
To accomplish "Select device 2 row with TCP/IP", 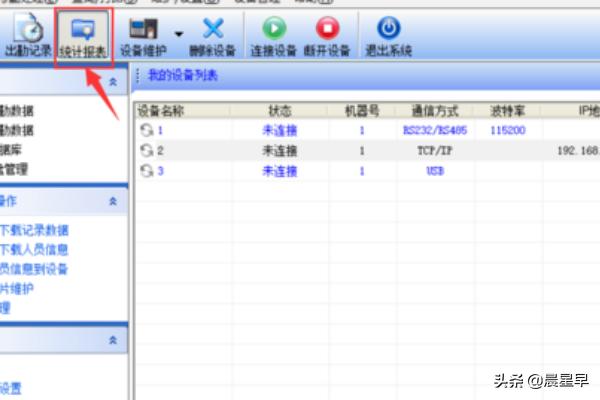I will point(300,150).
